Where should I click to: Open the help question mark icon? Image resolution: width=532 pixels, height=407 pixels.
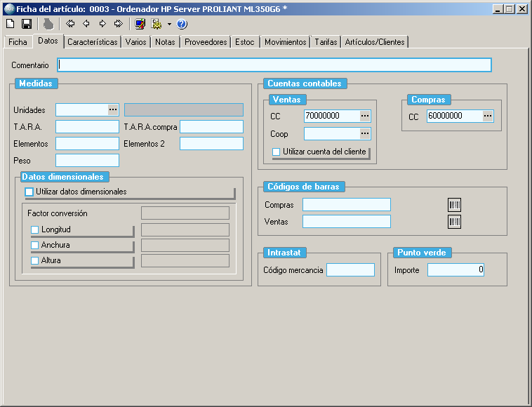(182, 24)
